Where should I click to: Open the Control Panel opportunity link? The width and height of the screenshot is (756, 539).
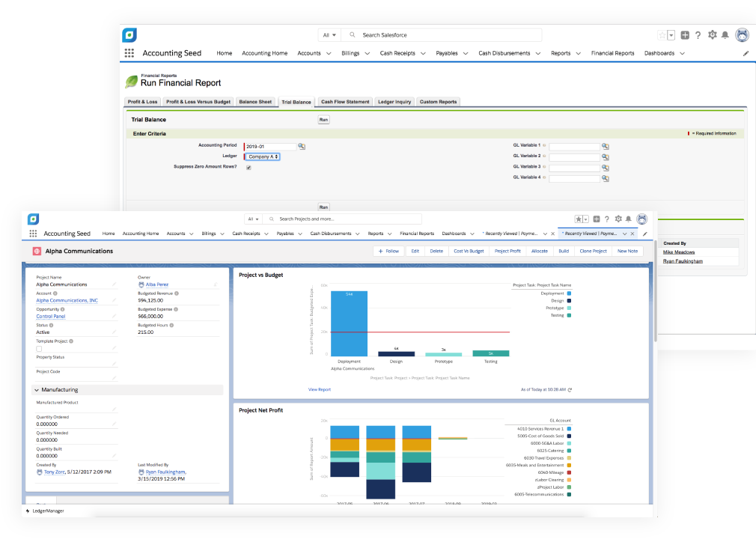(x=51, y=317)
